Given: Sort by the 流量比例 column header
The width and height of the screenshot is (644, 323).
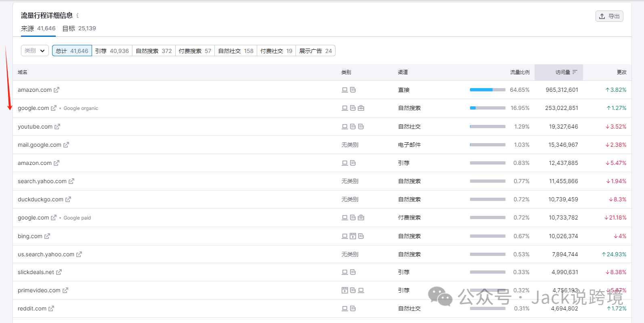Looking at the screenshot, I should pos(520,72).
